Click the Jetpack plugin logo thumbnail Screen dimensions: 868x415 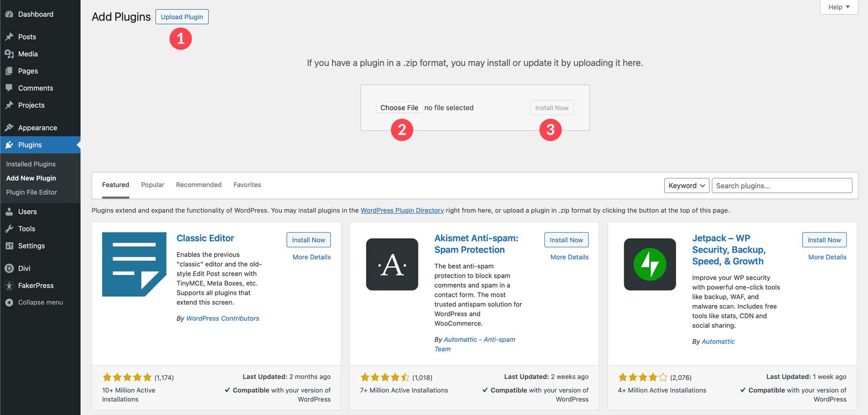tap(650, 264)
